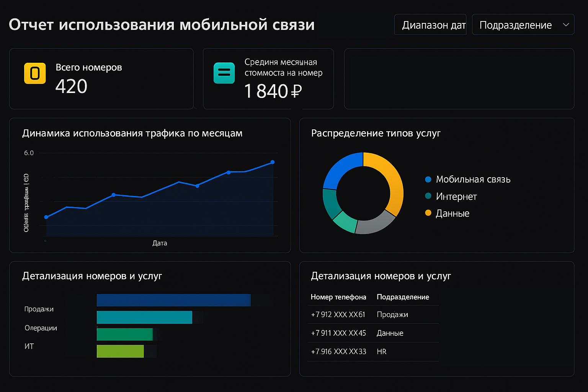588x392 pixels.
Task: Sort by Подразделение column header in table
Action: tap(403, 297)
